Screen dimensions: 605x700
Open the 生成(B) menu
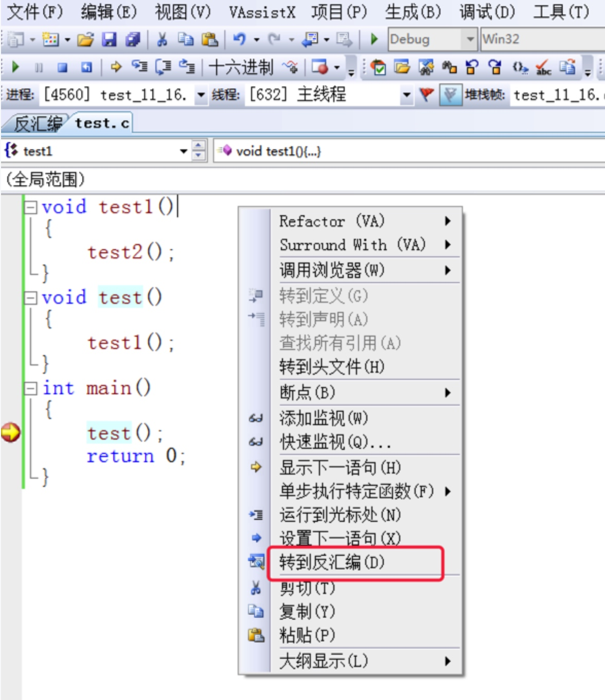click(413, 11)
